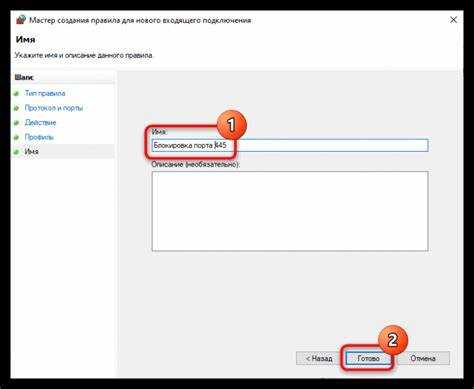Open the Действие step
Image resolution: width=474 pixels, height=389 pixels.
click(x=40, y=122)
